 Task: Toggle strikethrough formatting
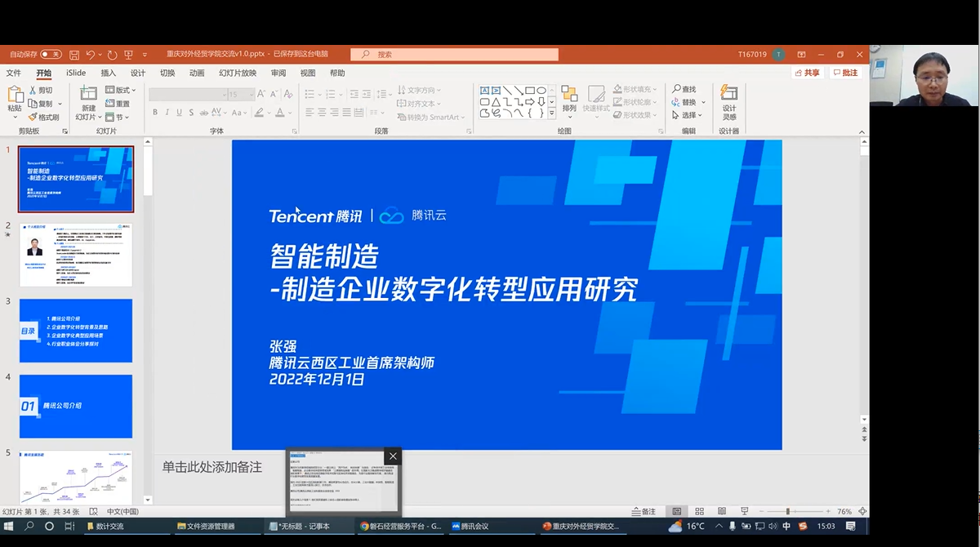coord(205,113)
